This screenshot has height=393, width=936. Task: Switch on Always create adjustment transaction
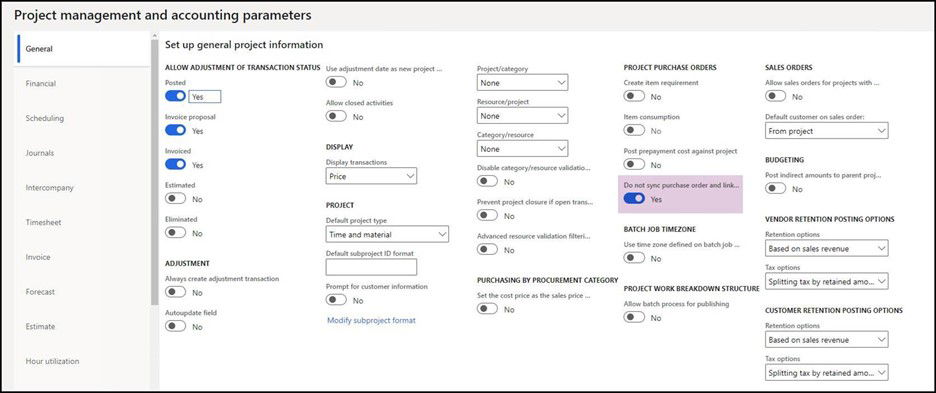pos(176,292)
